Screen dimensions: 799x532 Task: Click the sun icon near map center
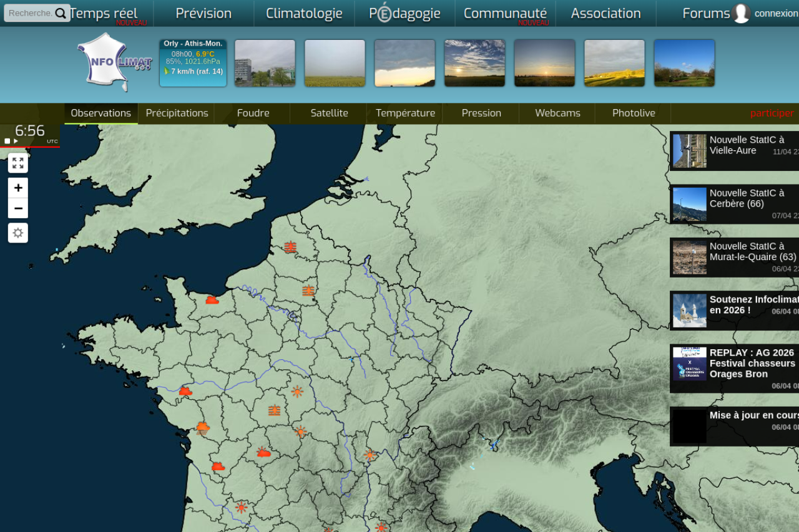tap(297, 391)
